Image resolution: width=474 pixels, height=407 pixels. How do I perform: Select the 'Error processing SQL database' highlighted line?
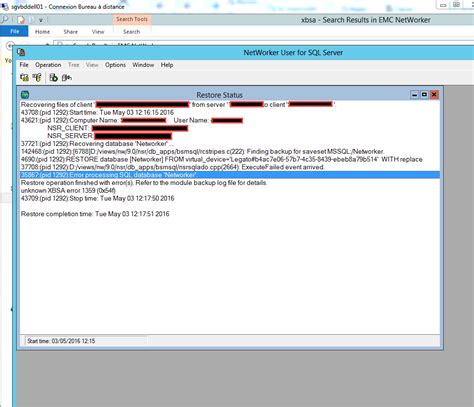point(230,175)
